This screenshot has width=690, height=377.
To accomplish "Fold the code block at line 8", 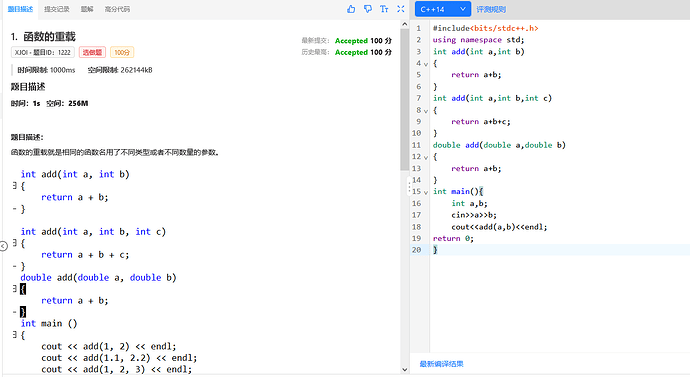I will pyautogui.click(x=426, y=111).
